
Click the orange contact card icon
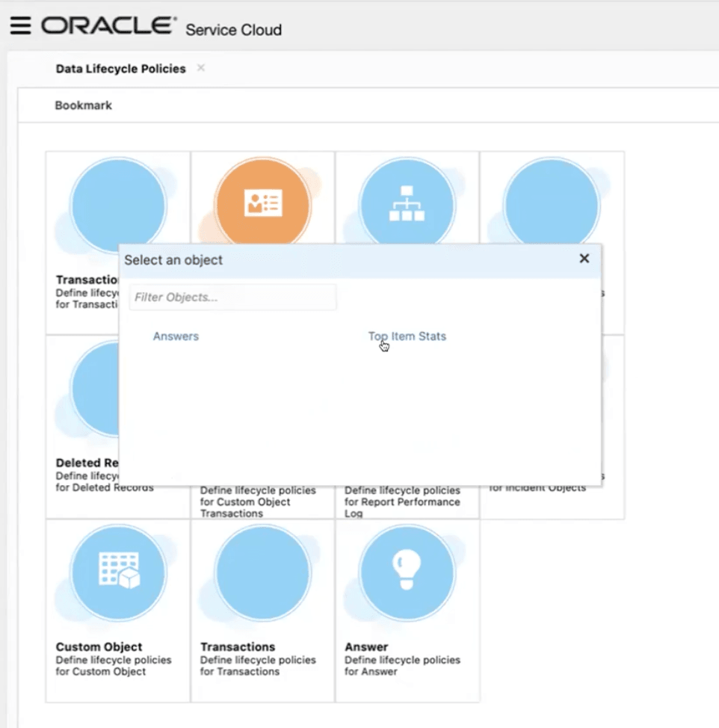tap(263, 202)
